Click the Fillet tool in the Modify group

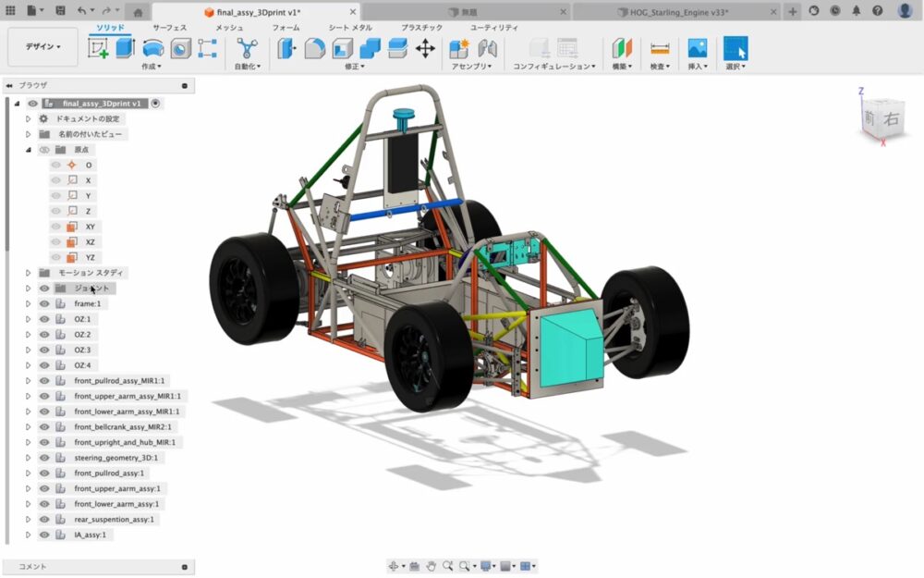[x=315, y=49]
